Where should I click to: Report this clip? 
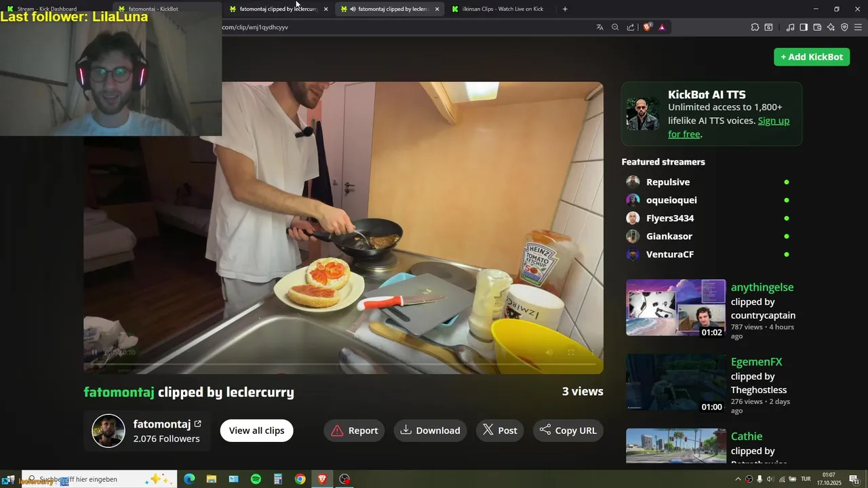354,430
